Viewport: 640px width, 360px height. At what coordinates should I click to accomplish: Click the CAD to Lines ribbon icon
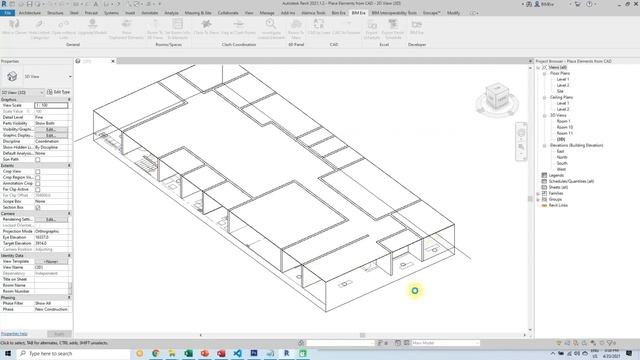(319, 24)
